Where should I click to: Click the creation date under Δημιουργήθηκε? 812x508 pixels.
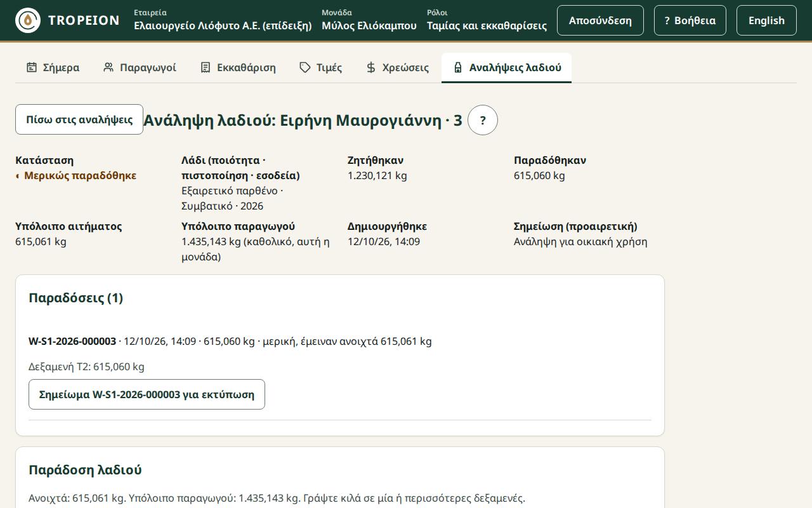pos(384,241)
